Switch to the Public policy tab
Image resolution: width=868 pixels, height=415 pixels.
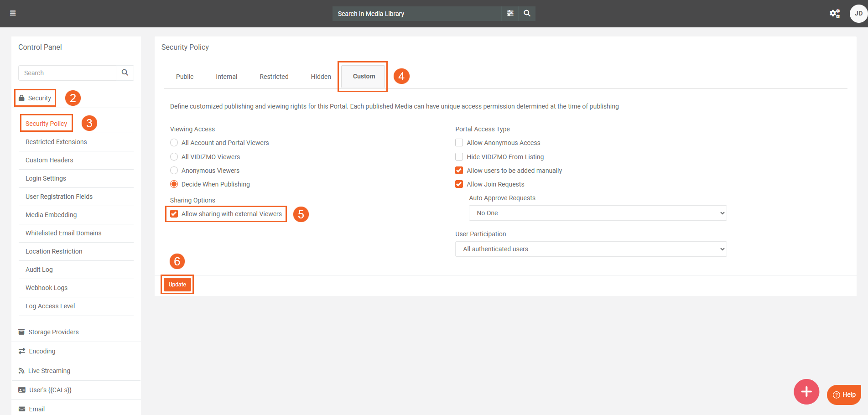pyautogui.click(x=185, y=77)
